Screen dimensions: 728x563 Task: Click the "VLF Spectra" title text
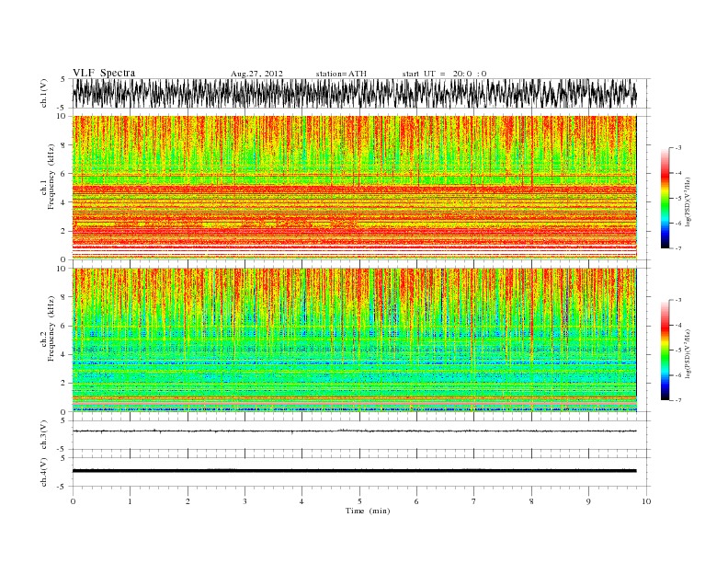[104, 73]
